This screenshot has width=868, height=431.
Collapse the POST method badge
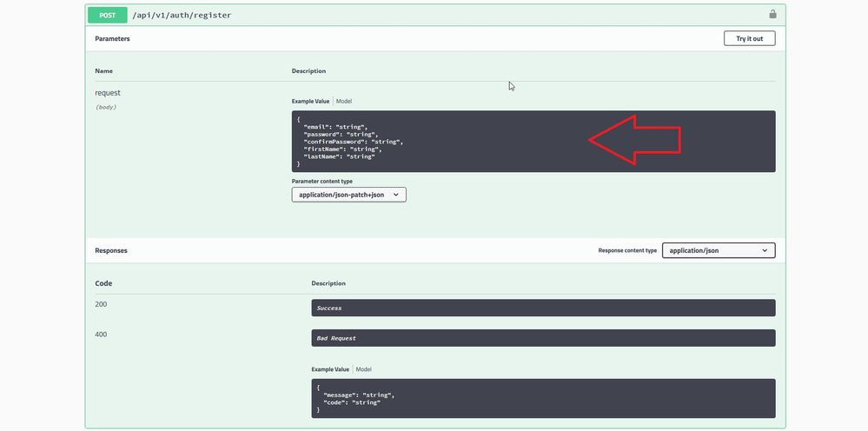tap(107, 15)
